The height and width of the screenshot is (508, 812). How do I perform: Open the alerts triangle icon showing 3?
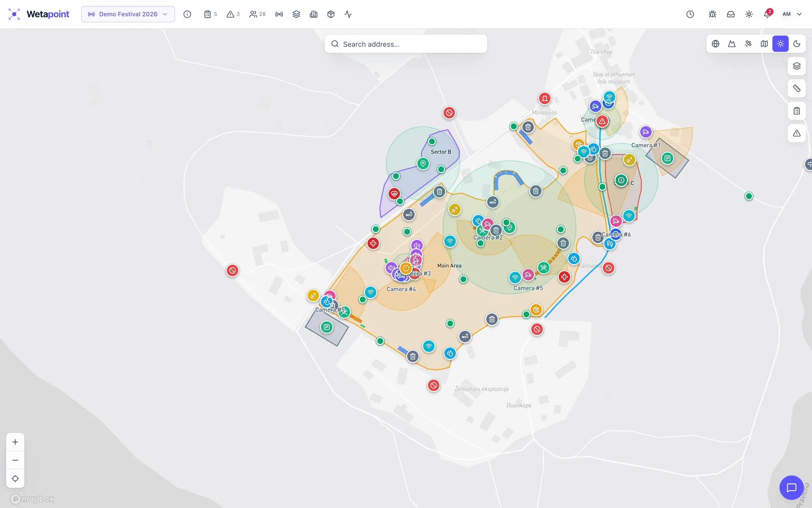pos(233,14)
